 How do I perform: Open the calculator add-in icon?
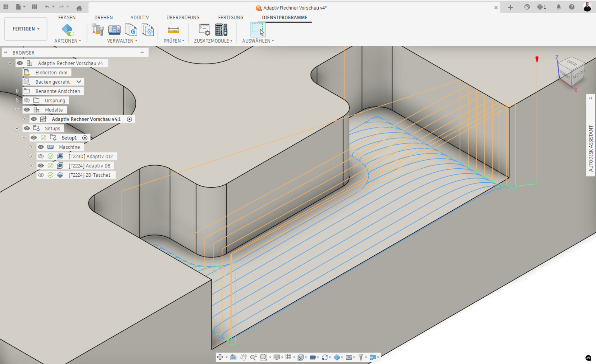click(x=221, y=30)
